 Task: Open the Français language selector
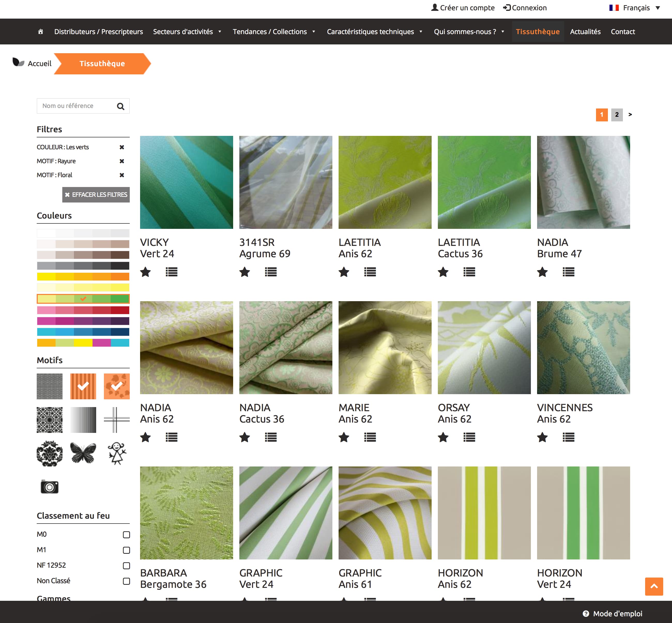pyautogui.click(x=635, y=8)
